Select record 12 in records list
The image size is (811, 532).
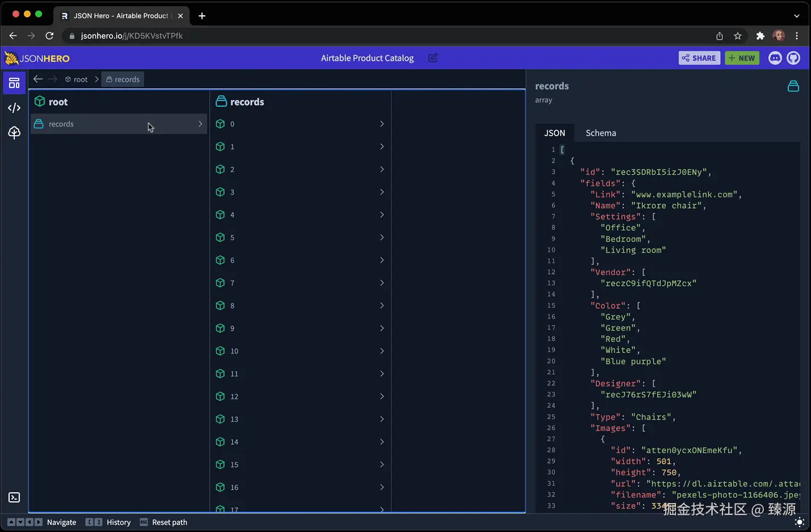click(x=300, y=396)
